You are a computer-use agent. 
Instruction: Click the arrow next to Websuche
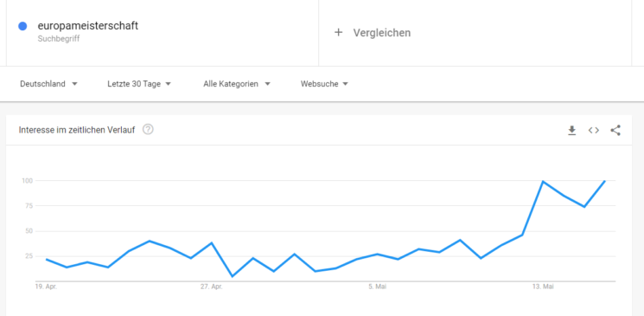(345, 84)
